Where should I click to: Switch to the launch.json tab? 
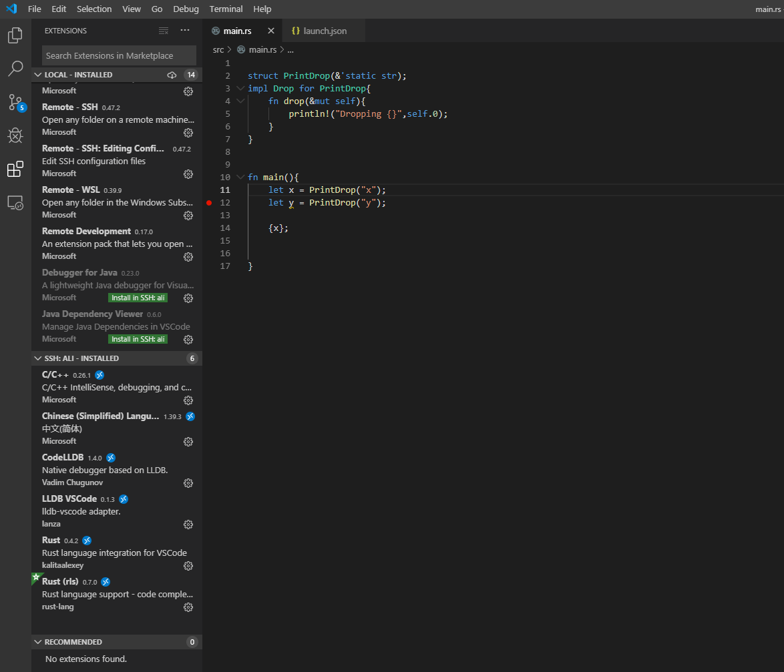point(323,31)
